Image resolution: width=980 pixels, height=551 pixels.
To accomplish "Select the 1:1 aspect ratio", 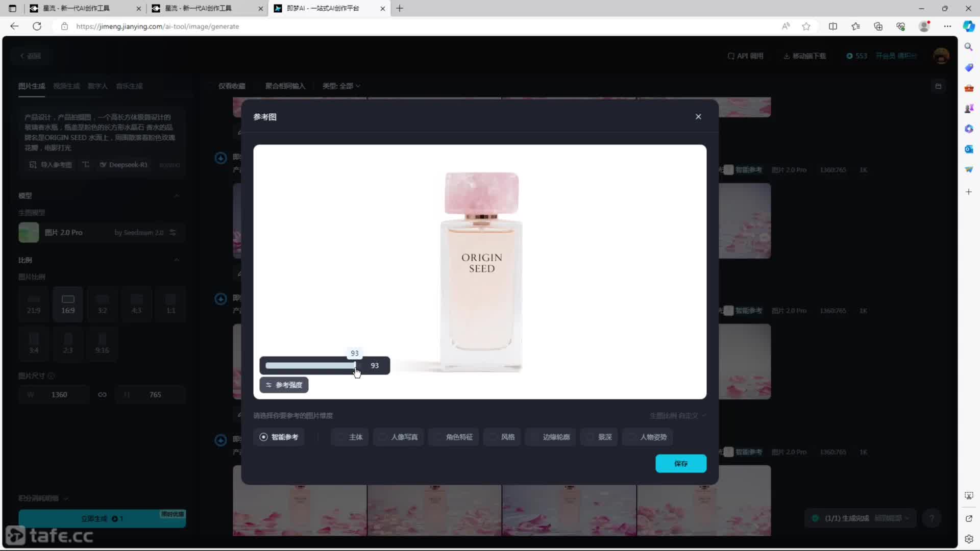I will 170,304.
